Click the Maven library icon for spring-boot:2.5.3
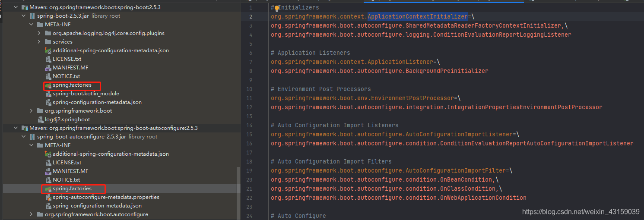644x220 pixels. [24, 7]
